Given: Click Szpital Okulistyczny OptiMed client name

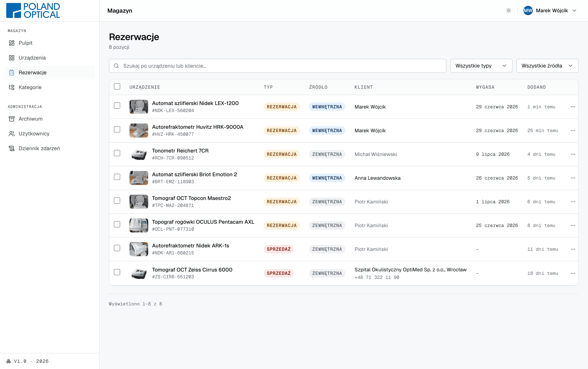Looking at the screenshot, I should coord(410,270).
